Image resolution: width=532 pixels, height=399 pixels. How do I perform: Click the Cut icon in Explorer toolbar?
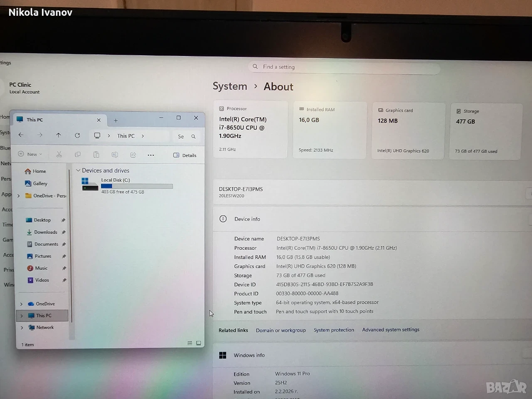(59, 155)
